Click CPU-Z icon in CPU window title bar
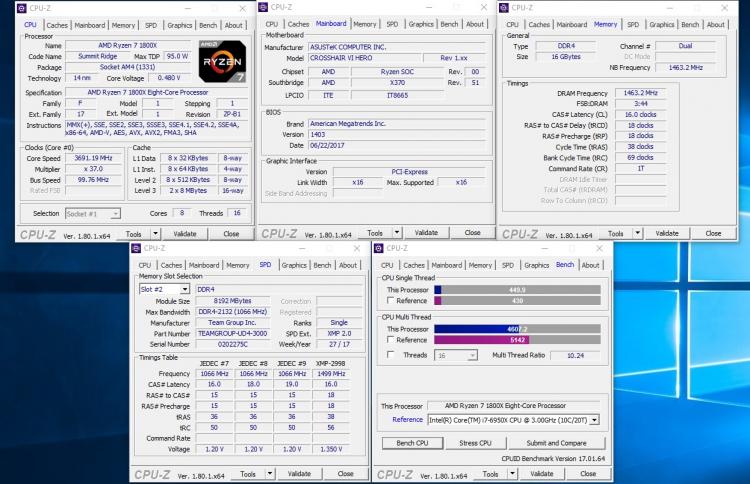The width and height of the screenshot is (750, 484). [22, 8]
